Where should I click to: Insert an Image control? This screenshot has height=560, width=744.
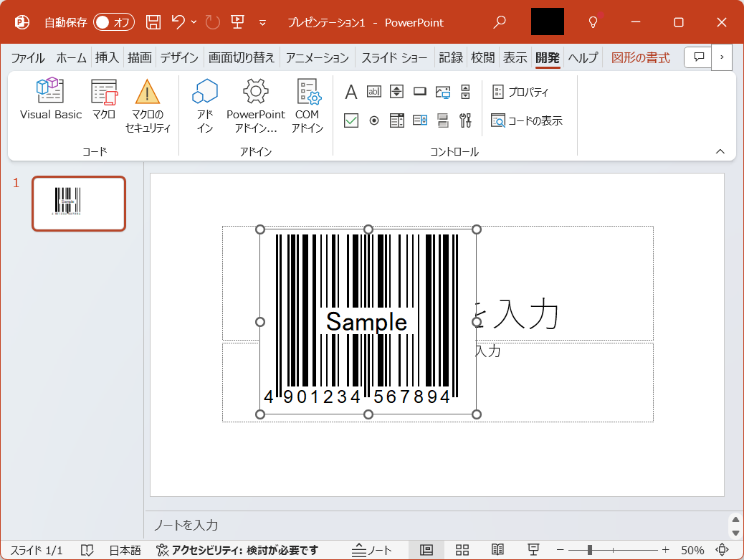click(x=443, y=92)
